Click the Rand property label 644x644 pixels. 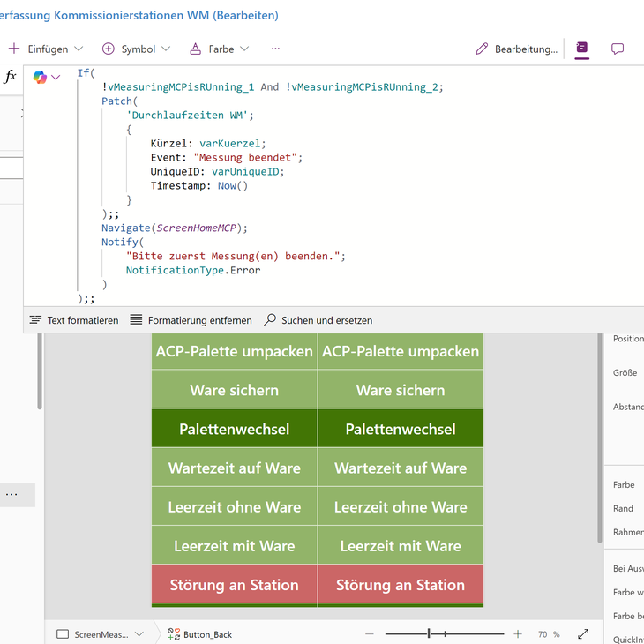coord(623,508)
